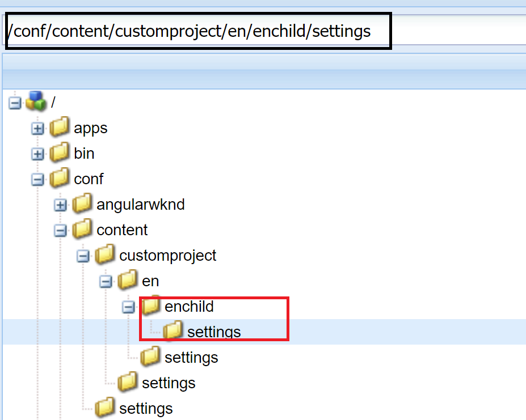Click the bin folder icon
This screenshot has width=526, height=420.
pos(59,154)
